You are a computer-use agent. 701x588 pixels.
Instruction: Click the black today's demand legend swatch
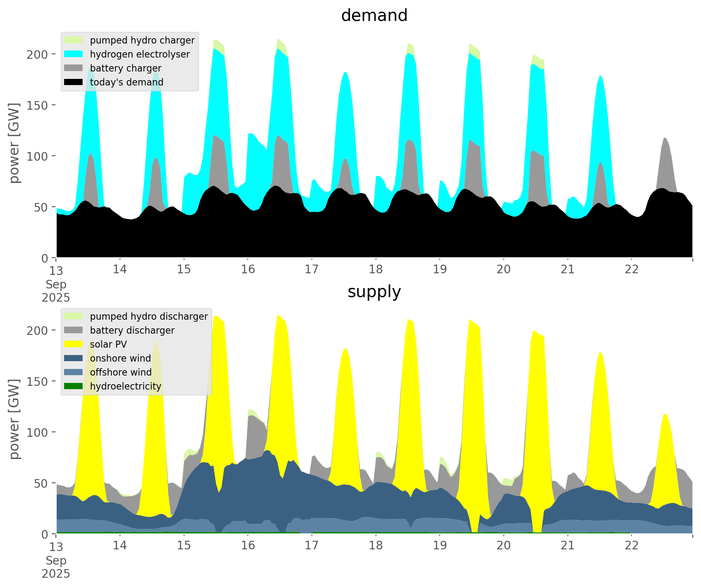(74, 82)
